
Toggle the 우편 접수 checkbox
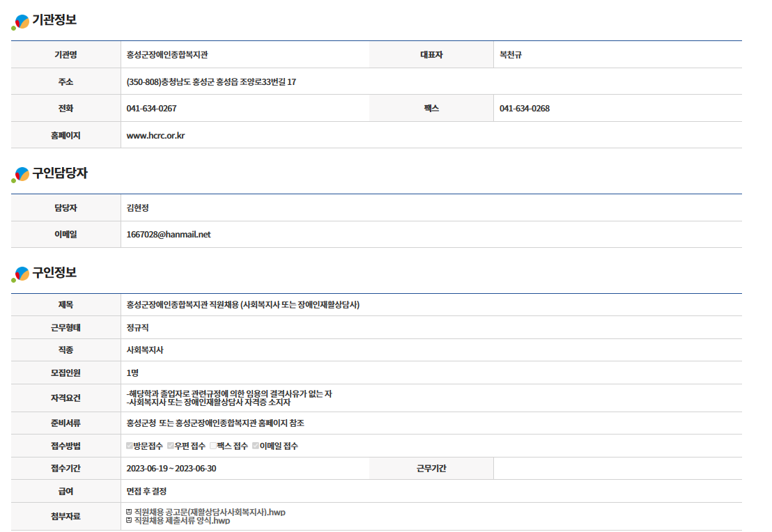(x=171, y=446)
